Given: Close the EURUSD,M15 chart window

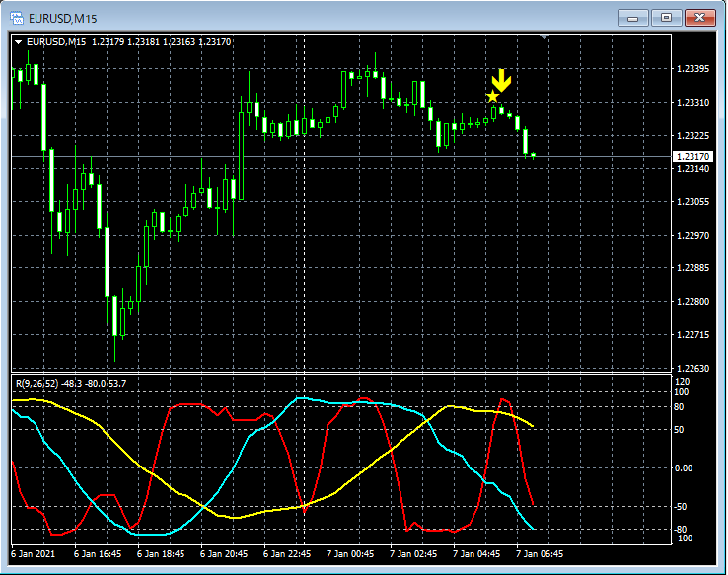Looking at the screenshot, I should point(700,17).
